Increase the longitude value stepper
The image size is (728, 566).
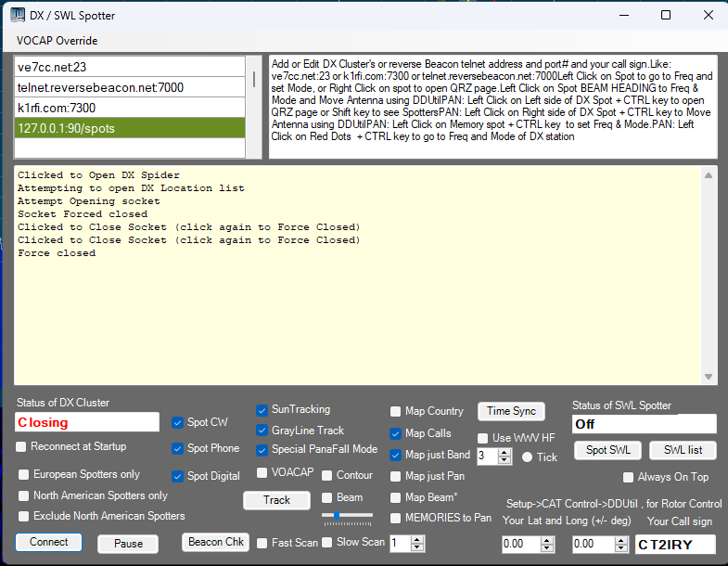click(x=621, y=540)
